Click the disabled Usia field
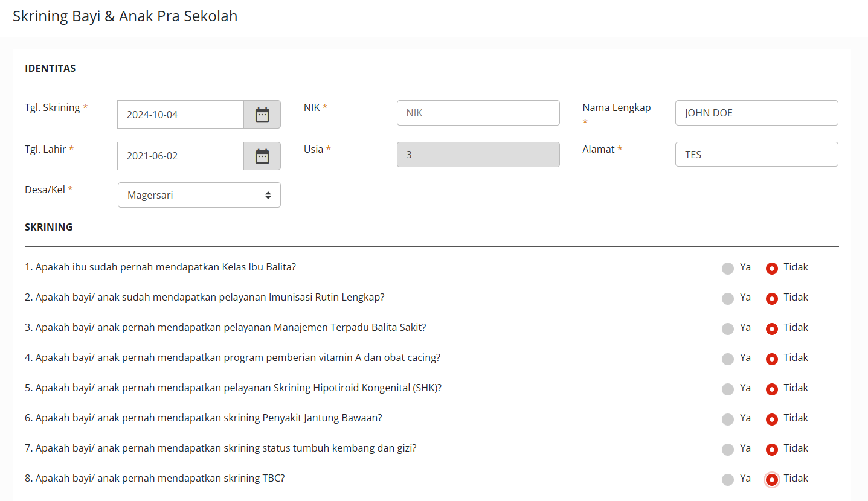The image size is (868, 501). [x=478, y=155]
